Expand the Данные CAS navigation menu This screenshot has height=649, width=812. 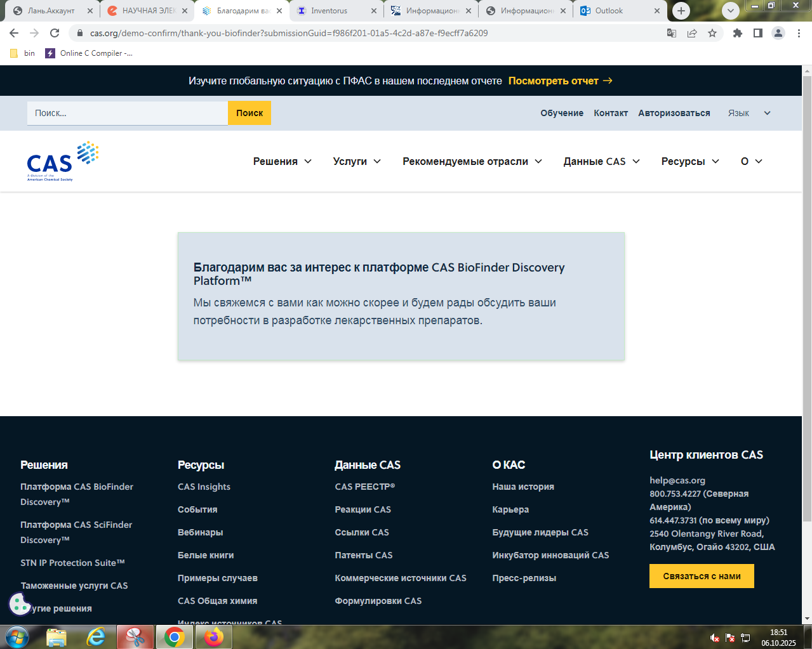pos(601,161)
